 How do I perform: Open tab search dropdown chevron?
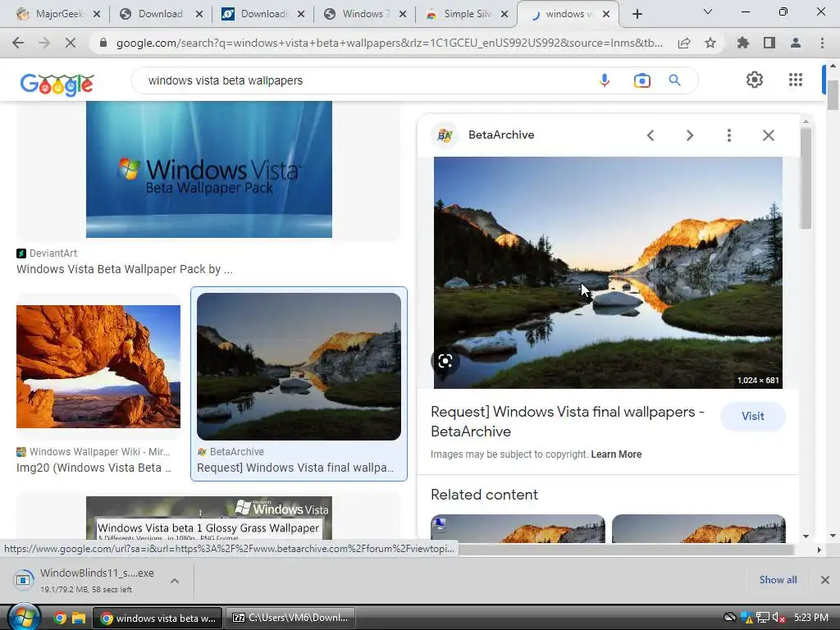(707, 11)
